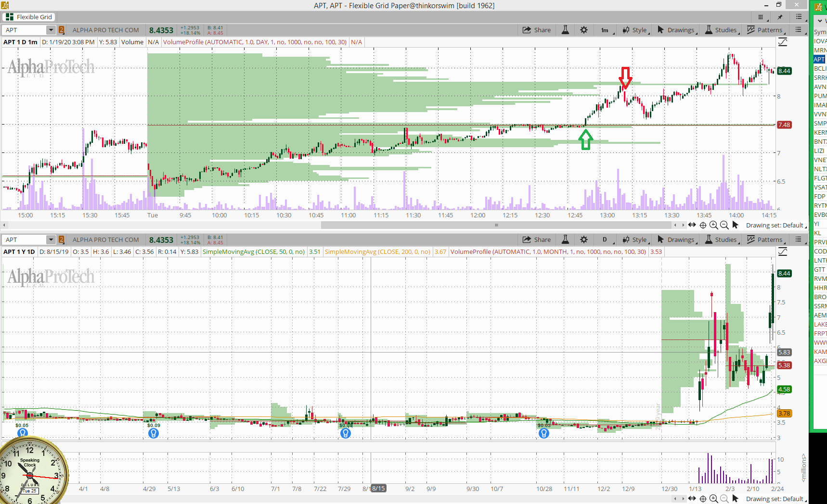Click the bottom chart symbol field APT

tap(24, 239)
